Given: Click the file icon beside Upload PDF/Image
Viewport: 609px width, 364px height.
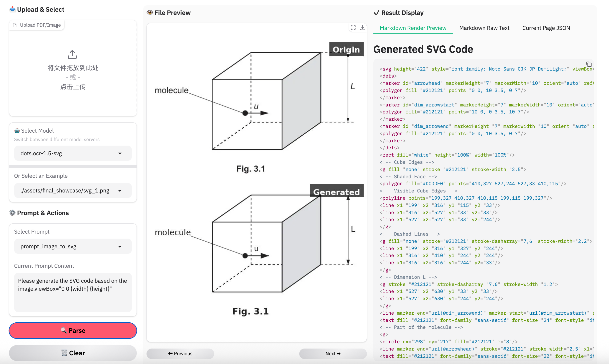Looking at the screenshot, I should pos(15,25).
